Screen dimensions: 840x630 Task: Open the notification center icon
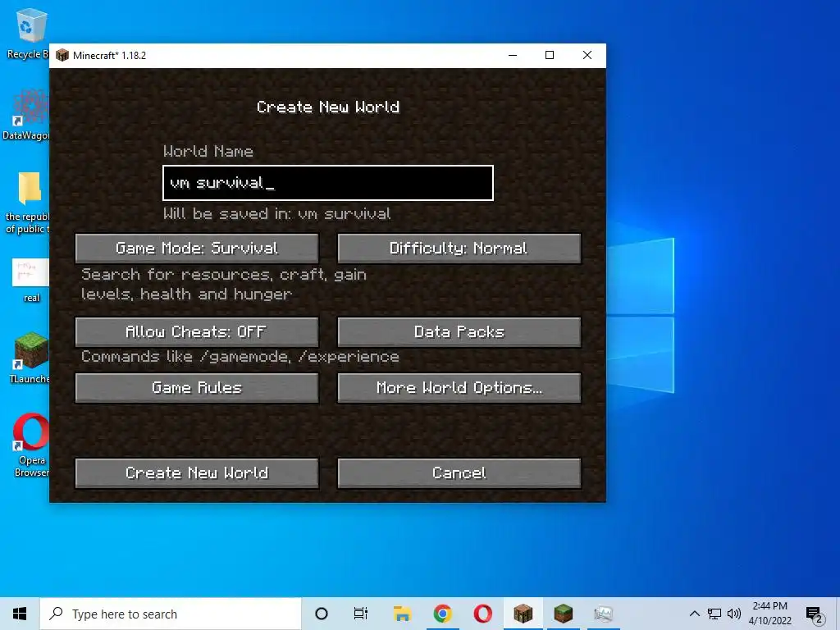point(815,614)
